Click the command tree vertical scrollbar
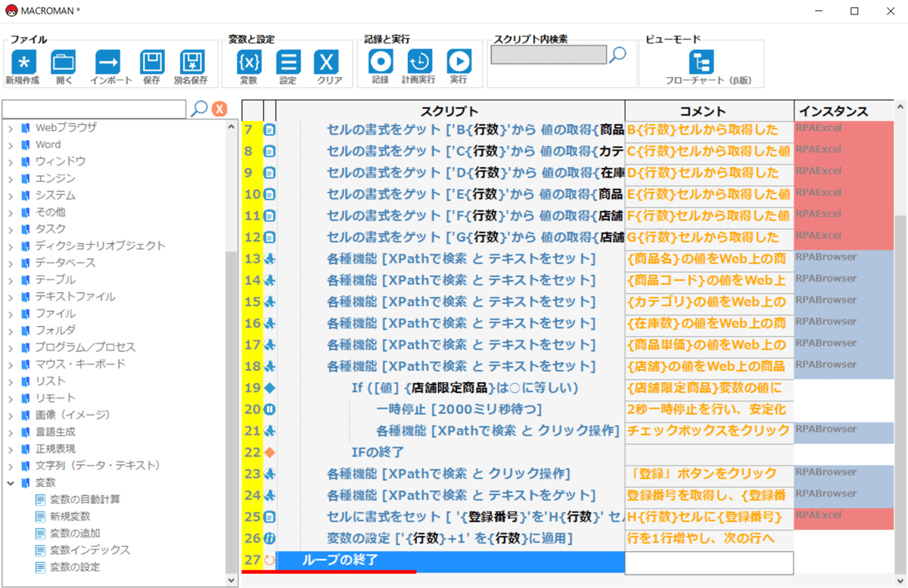The height and width of the screenshot is (588, 908). point(232,412)
